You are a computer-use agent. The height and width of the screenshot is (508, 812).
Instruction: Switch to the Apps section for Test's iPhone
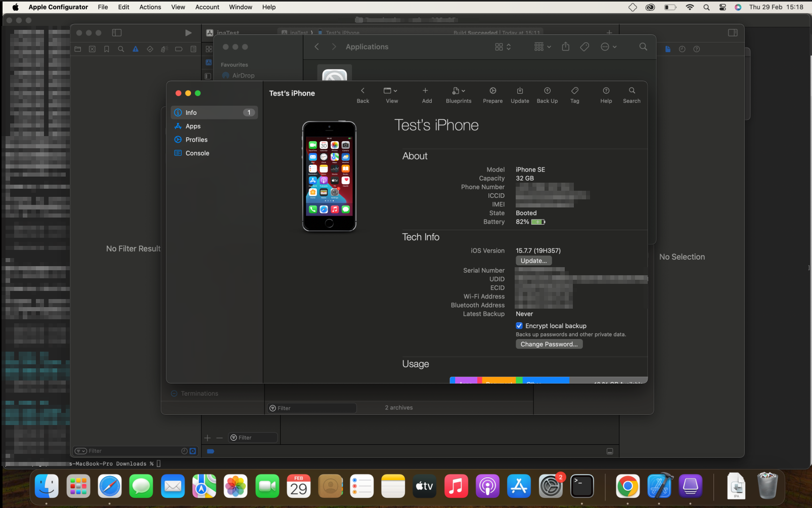pos(192,126)
